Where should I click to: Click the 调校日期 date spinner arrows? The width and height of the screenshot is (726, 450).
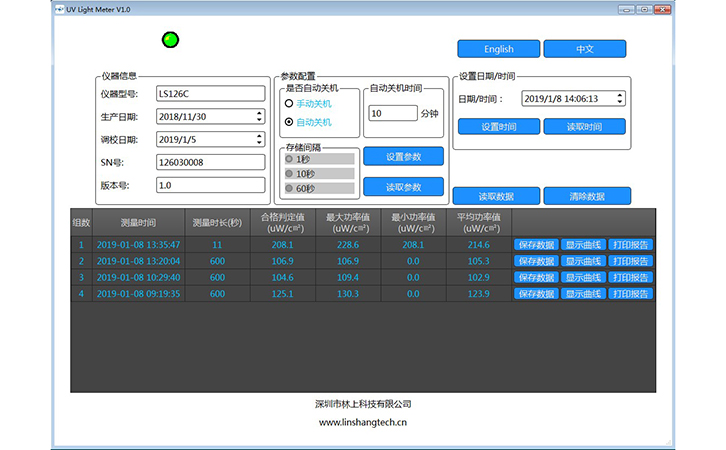click(259, 139)
